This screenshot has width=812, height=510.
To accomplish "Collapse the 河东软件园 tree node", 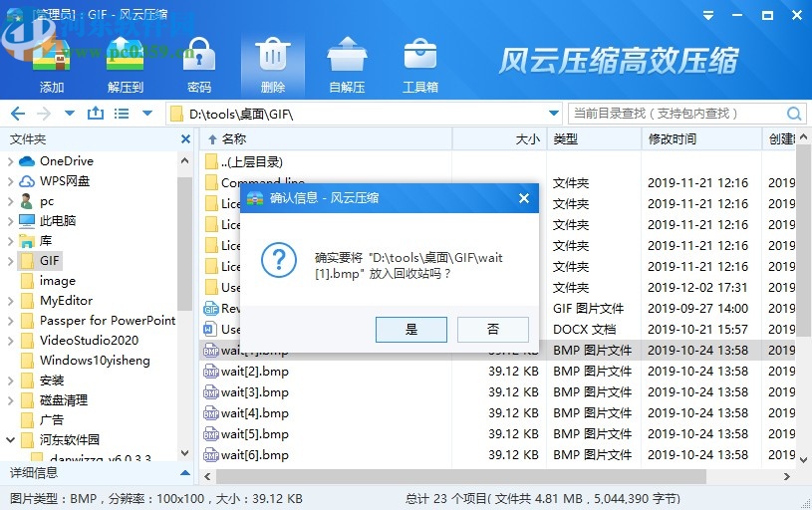I will (x=10, y=439).
